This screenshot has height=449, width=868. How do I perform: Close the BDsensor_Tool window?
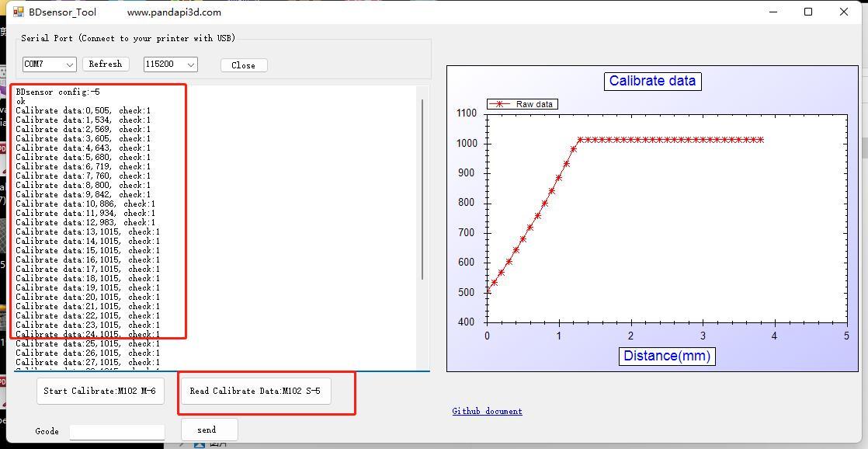point(844,12)
